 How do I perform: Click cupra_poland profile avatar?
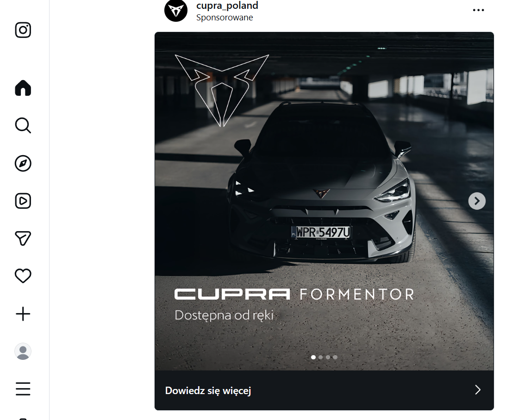tap(176, 11)
